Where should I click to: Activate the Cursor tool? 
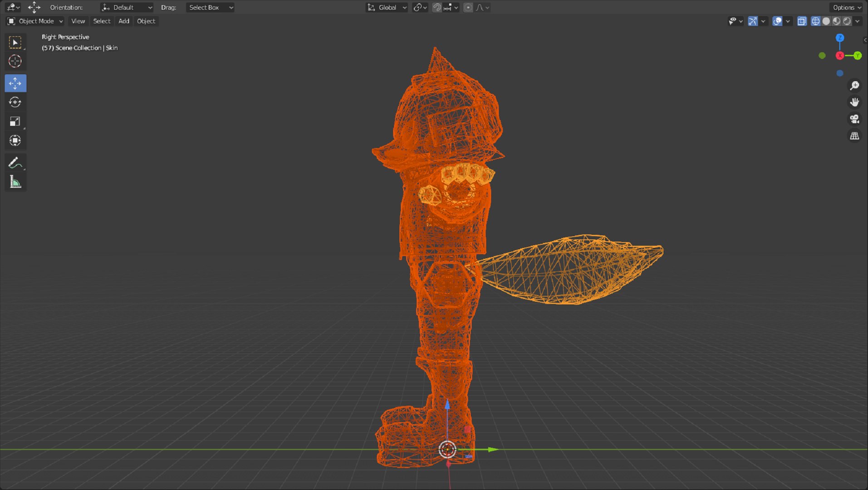pyautogui.click(x=15, y=61)
